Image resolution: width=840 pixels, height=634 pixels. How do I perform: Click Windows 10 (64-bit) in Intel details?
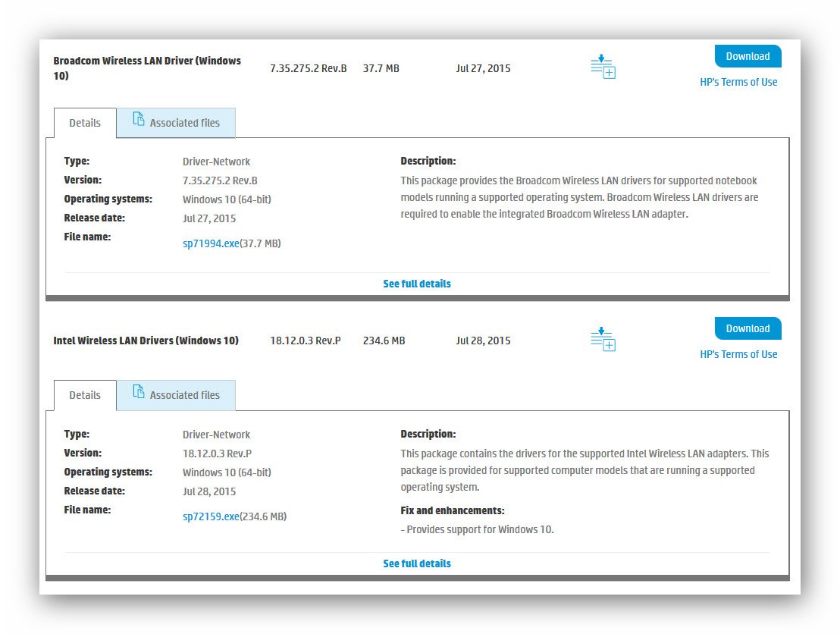[227, 472]
